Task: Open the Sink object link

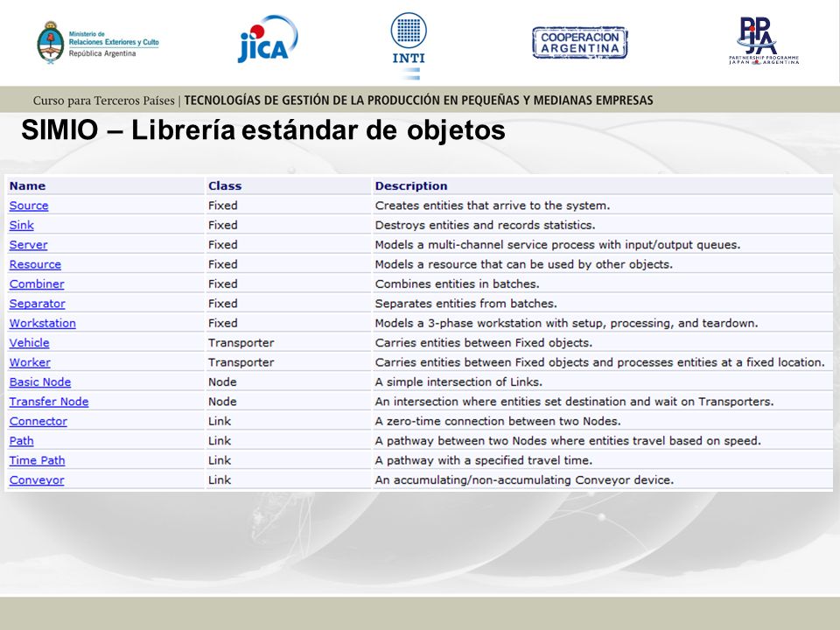Action: tap(21, 225)
